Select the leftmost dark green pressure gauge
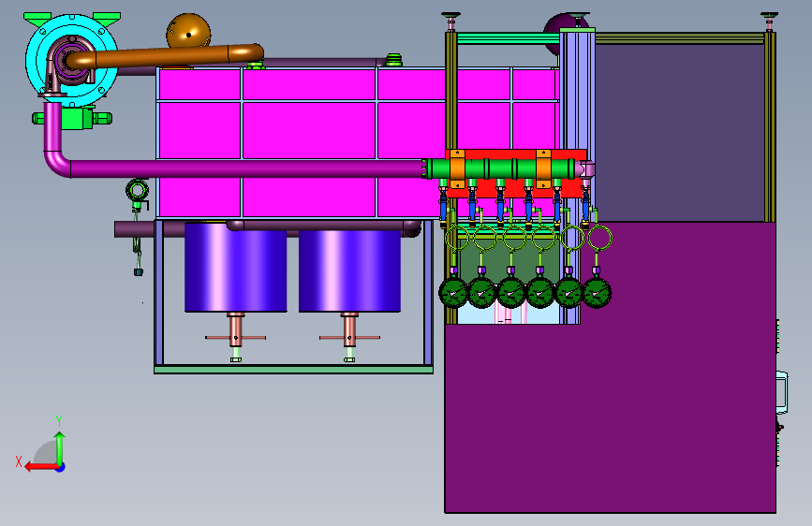812x526 pixels. point(453,293)
